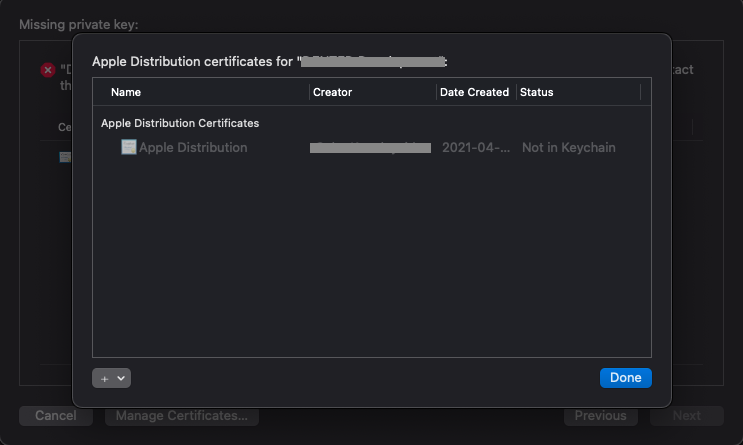Sort by the Date Created column header

474,92
